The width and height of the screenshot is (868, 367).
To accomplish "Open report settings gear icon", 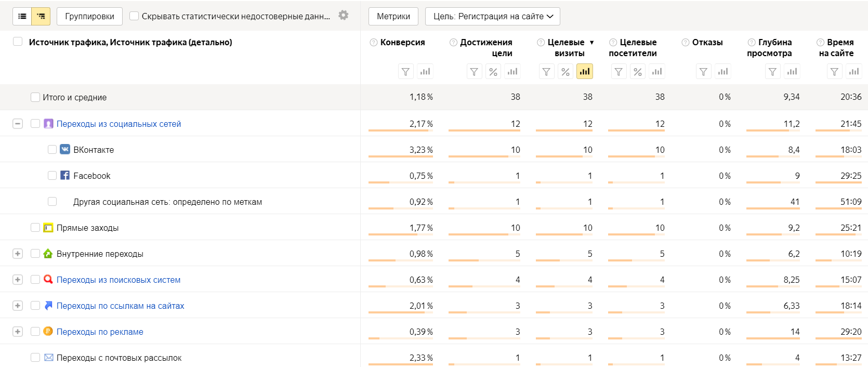I will pyautogui.click(x=344, y=15).
